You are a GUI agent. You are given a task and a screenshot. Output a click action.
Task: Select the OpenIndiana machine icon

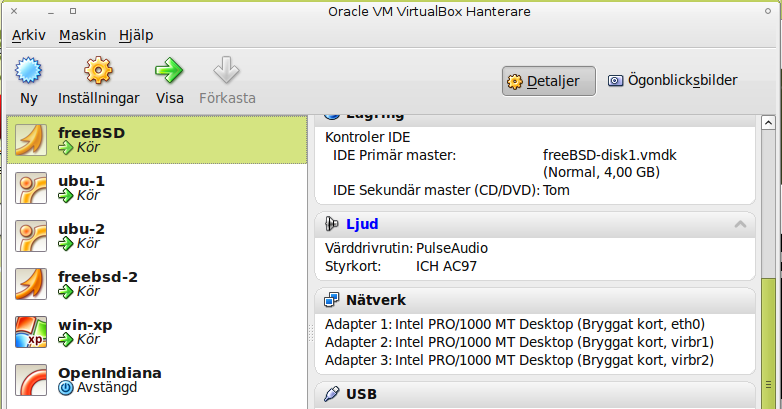pos(31,381)
